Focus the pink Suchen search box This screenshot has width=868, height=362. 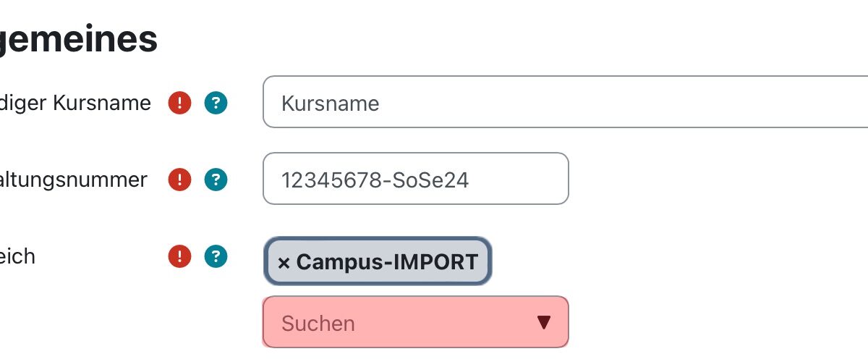416,321
